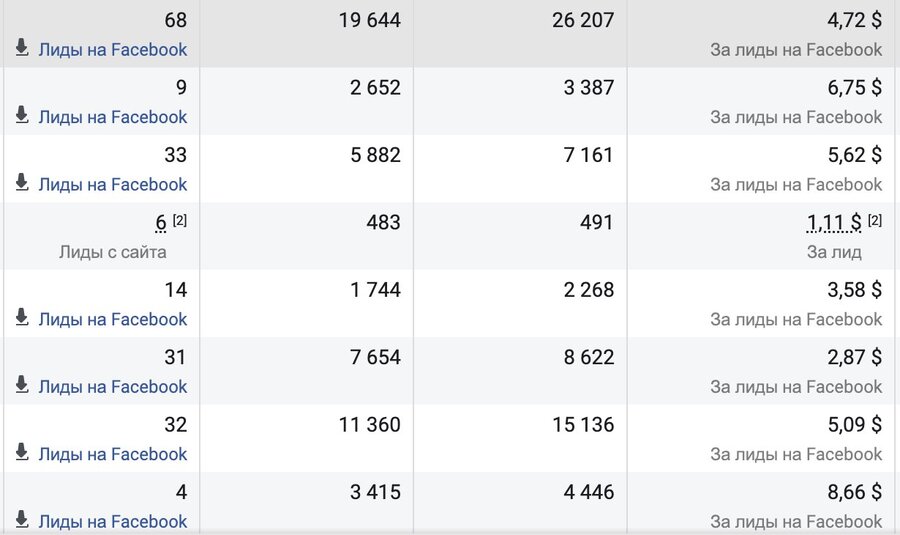Open 'Лиды на Facebook' link under 31
This screenshot has height=535, width=900.
(x=112, y=387)
